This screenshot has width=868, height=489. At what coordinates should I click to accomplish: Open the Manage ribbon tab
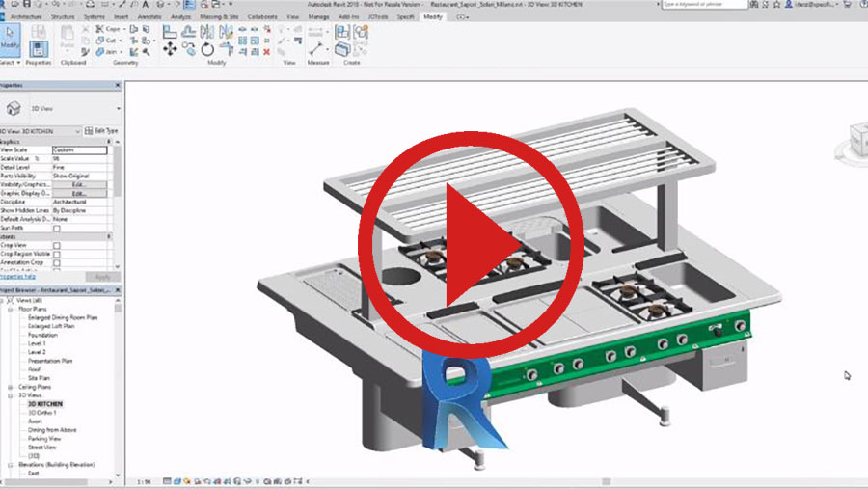[x=318, y=17]
